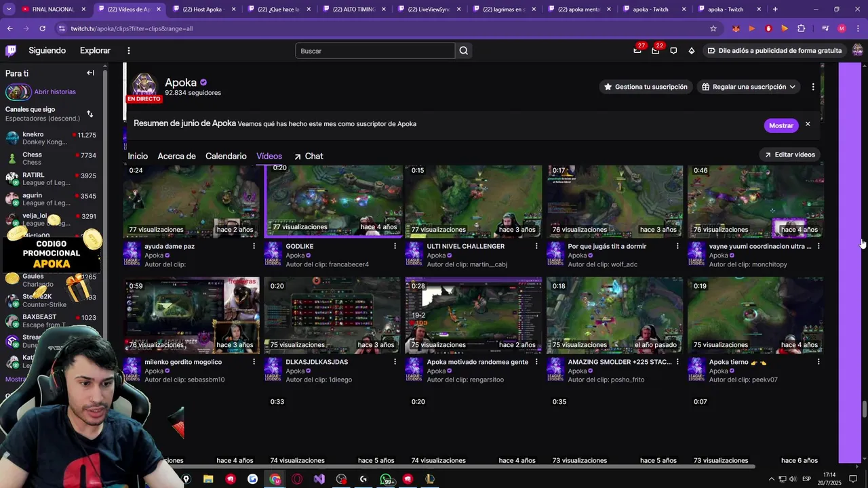Open options for ayuda dame paz clip

tap(254, 246)
